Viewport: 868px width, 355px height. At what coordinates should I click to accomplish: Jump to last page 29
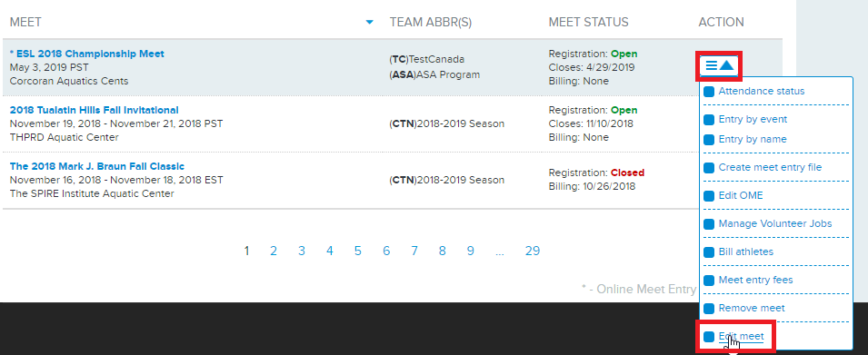pos(533,251)
